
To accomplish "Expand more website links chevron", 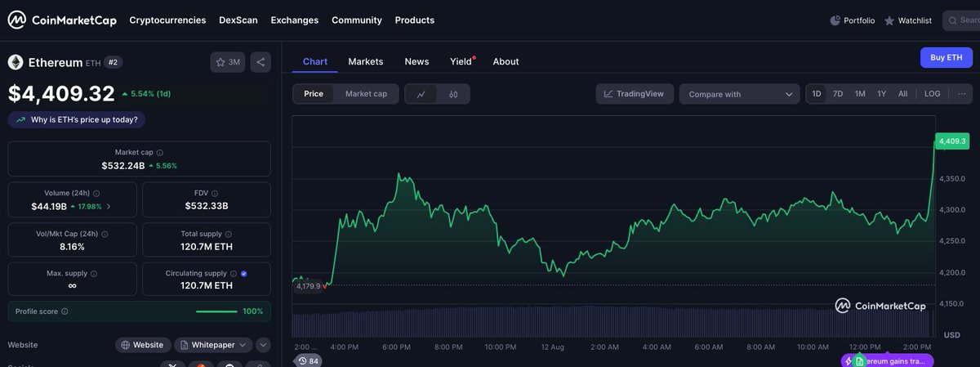I will pos(263,345).
